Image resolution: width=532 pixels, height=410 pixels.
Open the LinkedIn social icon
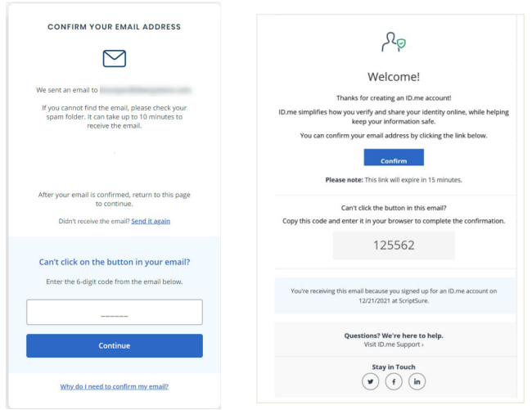click(x=417, y=381)
